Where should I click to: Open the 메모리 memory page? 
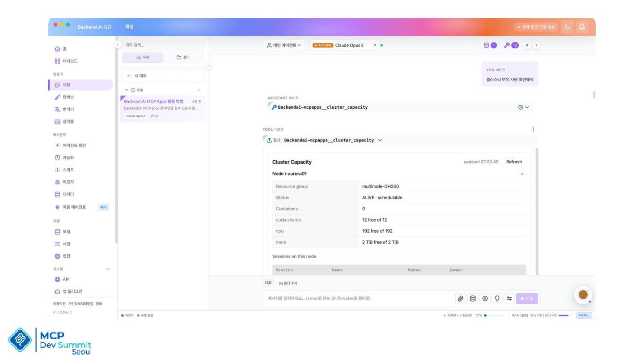[x=80, y=182]
